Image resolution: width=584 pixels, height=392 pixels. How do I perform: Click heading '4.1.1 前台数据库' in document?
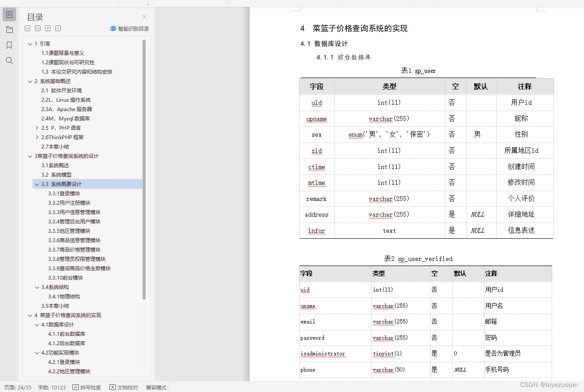click(344, 57)
